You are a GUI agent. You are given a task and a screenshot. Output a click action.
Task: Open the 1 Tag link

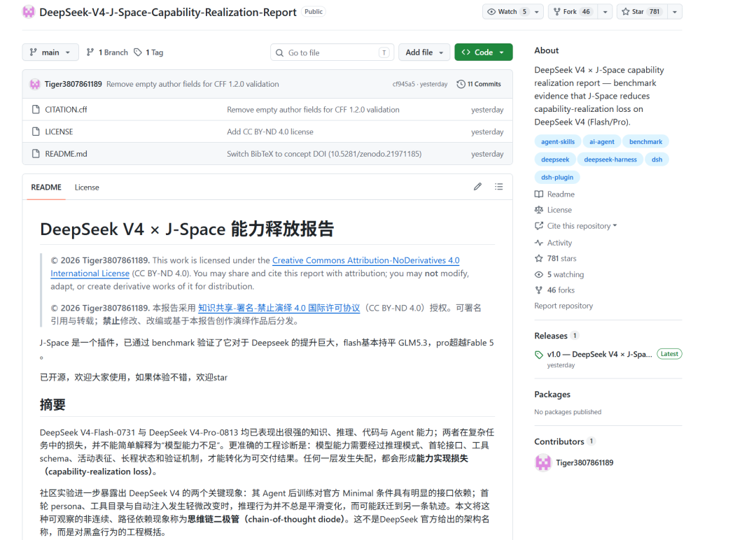148,52
